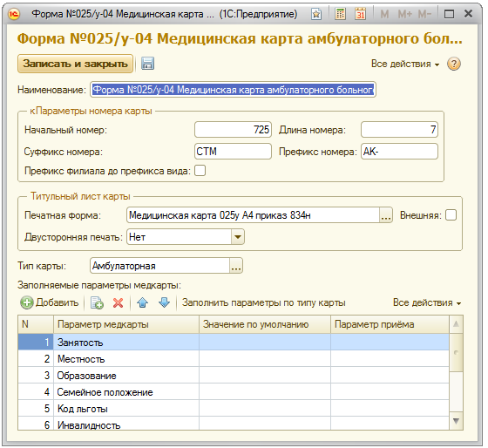Image resolution: width=488 pixels, height=448 pixels.
Task: Toggle the Внешняя checkbox
Action: click(x=451, y=215)
